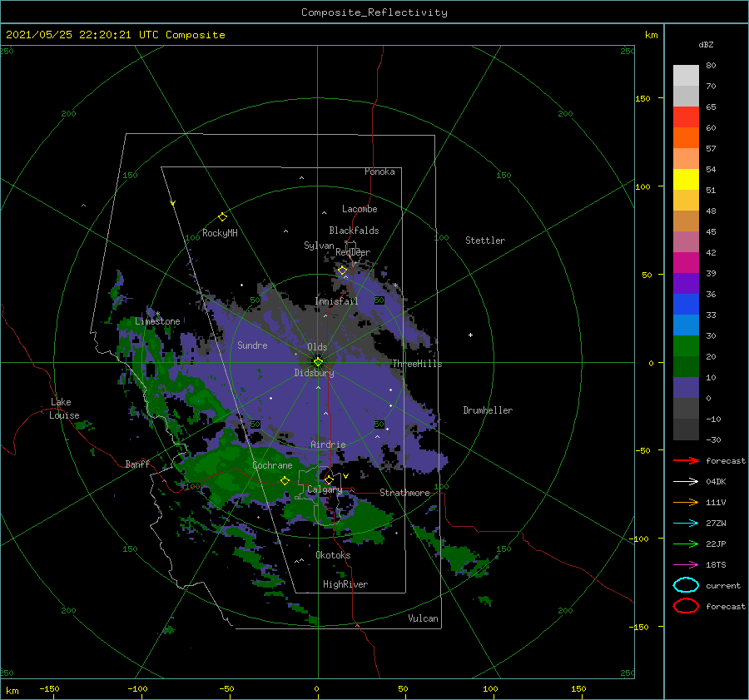749x700 pixels.
Task: Click the Drumheller label
Action: [x=488, y=410]
